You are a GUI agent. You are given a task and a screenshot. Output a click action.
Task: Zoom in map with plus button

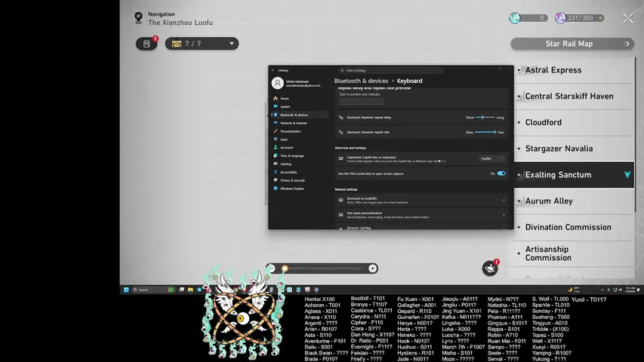coord(372,268)
